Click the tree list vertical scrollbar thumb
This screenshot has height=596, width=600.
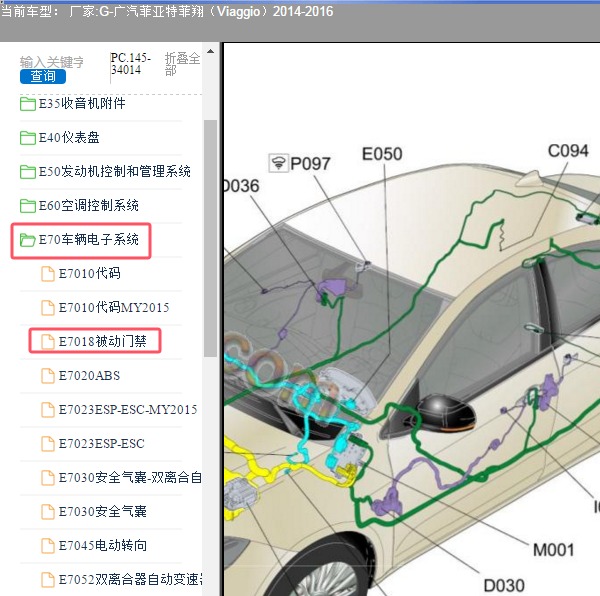pos(210,238)
